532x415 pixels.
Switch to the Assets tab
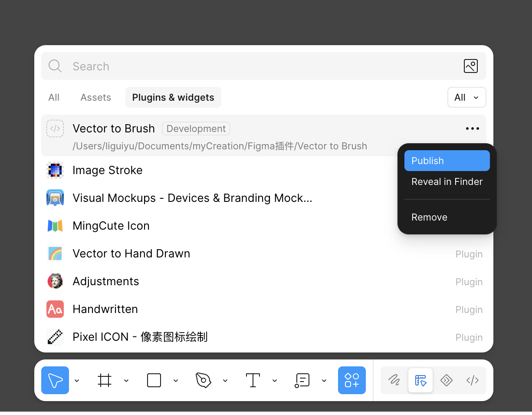pos(96,97)
